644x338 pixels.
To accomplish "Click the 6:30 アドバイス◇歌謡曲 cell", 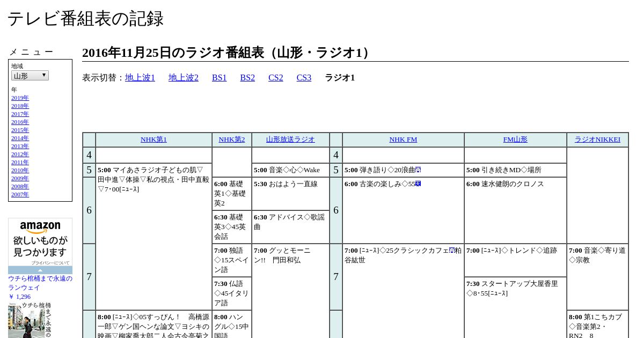I will [x=290, y=227].
